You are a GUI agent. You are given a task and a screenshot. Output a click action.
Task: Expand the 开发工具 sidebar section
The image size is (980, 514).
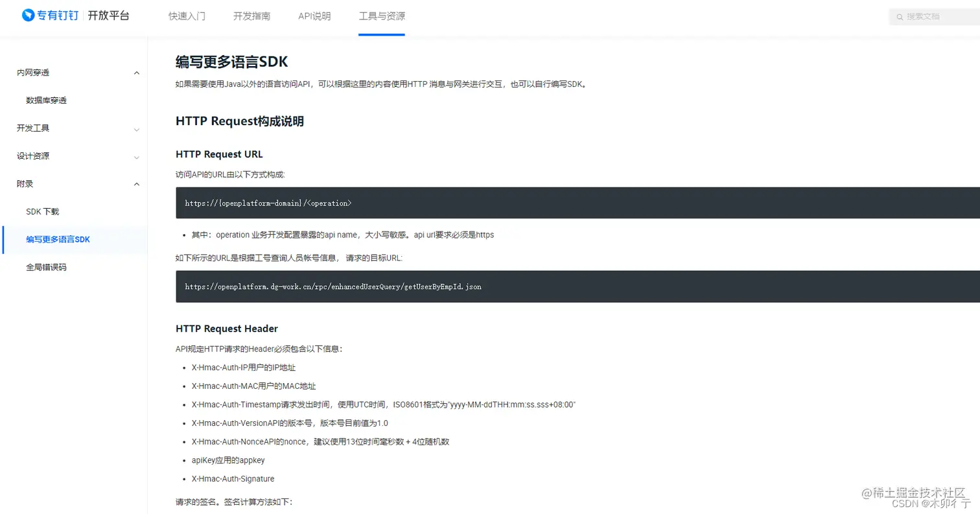pos(136,128)
